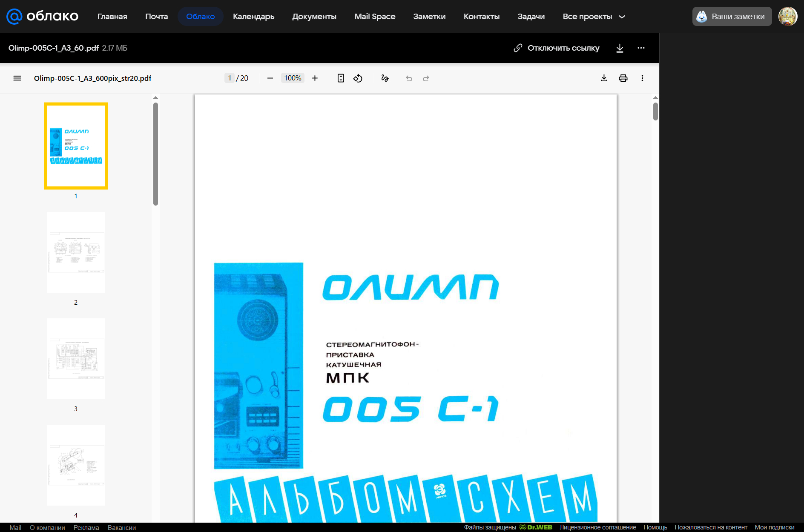Switch to the Календарь section

click(x=253, y=17)
